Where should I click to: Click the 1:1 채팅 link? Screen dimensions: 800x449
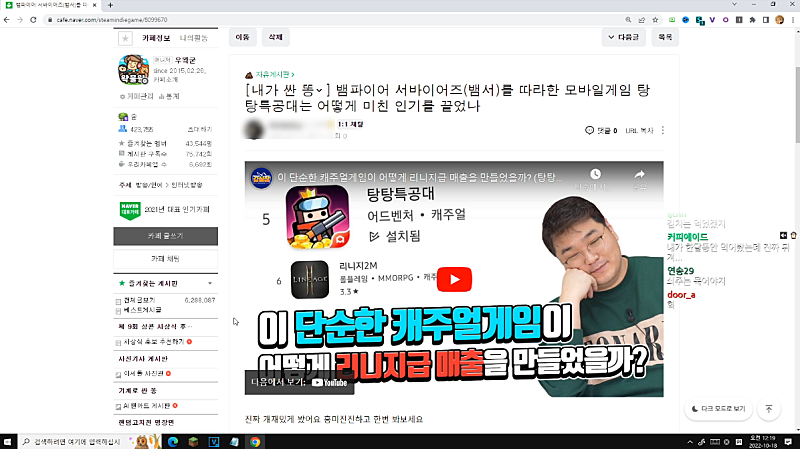[x=350, y=124]
